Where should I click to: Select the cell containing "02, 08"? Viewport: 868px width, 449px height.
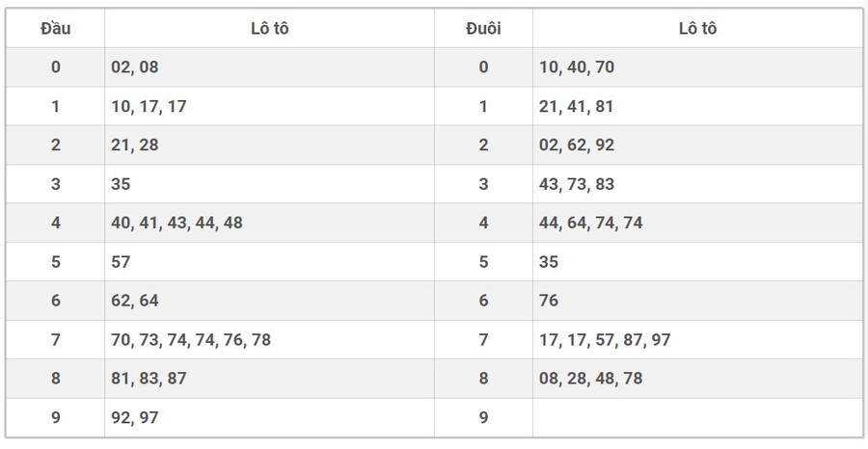[x=136, y=67]
